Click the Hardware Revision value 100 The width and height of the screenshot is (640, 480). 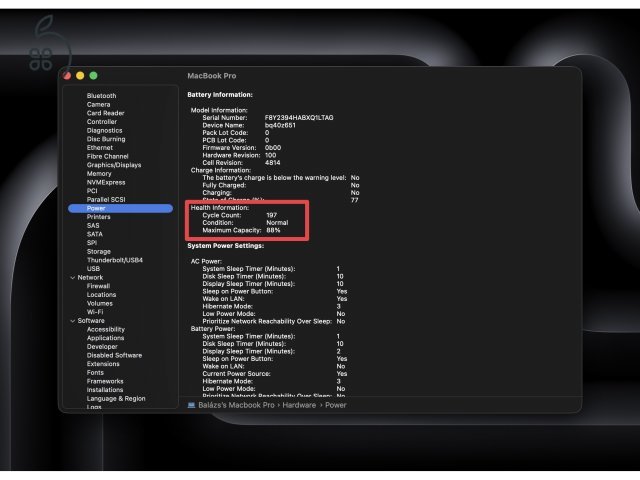pyautogui.click(x=270, y=155)
